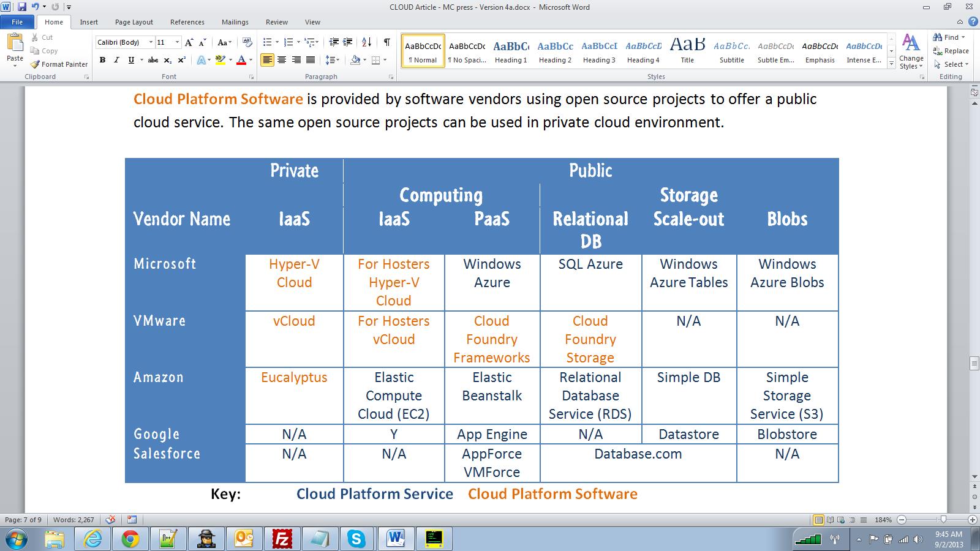Switch to Full Screen Reading view
Screen dimensions: 980x551
coord(830,520)
